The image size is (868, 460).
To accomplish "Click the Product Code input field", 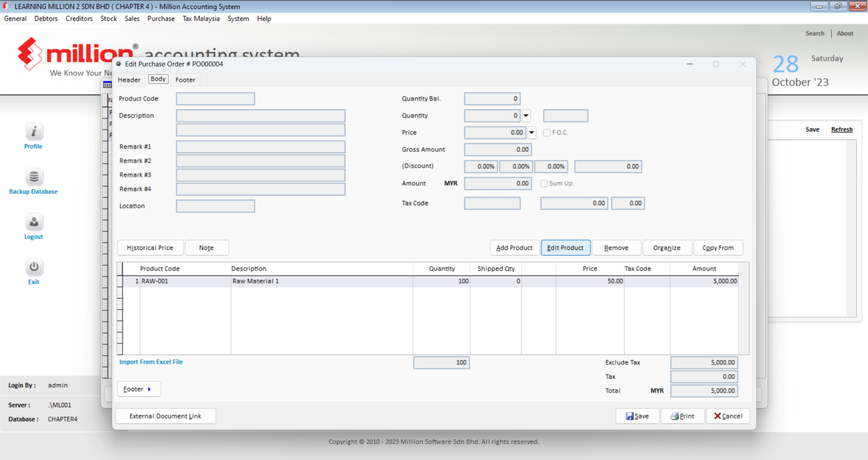I will pyautogui.click(x=215, y=99).
